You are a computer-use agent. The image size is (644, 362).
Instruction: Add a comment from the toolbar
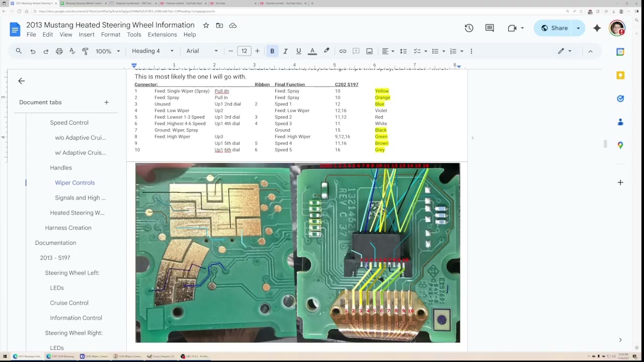[356, 51]
